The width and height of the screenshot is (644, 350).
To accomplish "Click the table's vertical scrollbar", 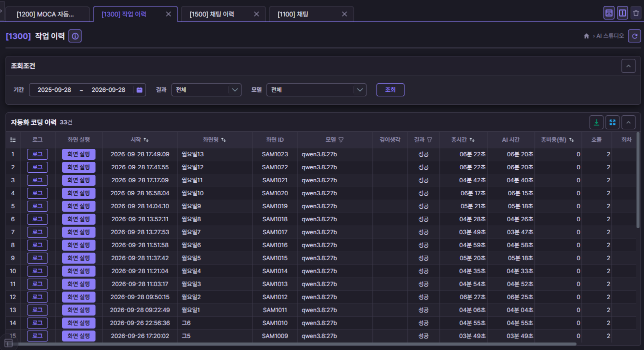I will point(638,180).
